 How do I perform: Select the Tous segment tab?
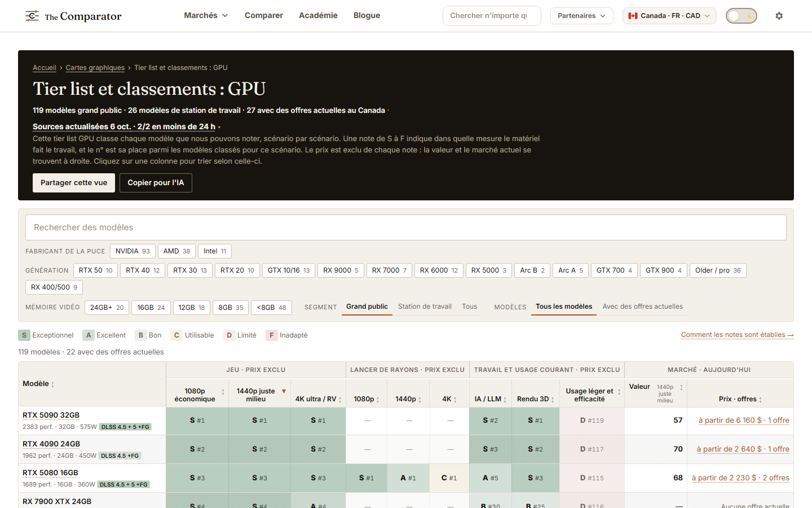pyautogui.click(x=469, y=306)
